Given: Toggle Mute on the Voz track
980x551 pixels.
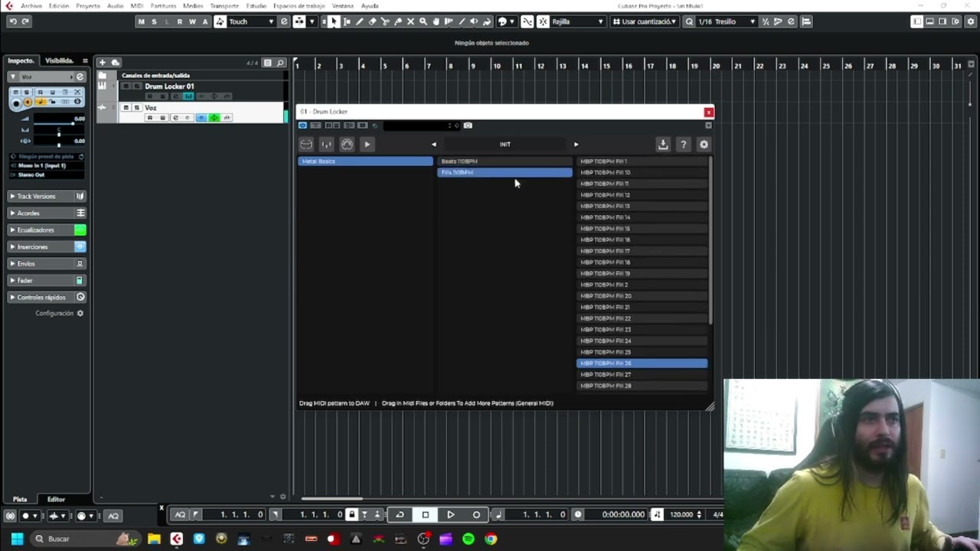Looking at the screenshot, I should 126,108.
